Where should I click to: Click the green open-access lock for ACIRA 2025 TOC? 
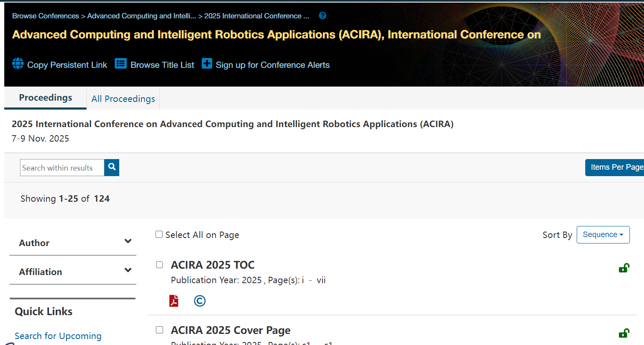(x=624, y=268)
